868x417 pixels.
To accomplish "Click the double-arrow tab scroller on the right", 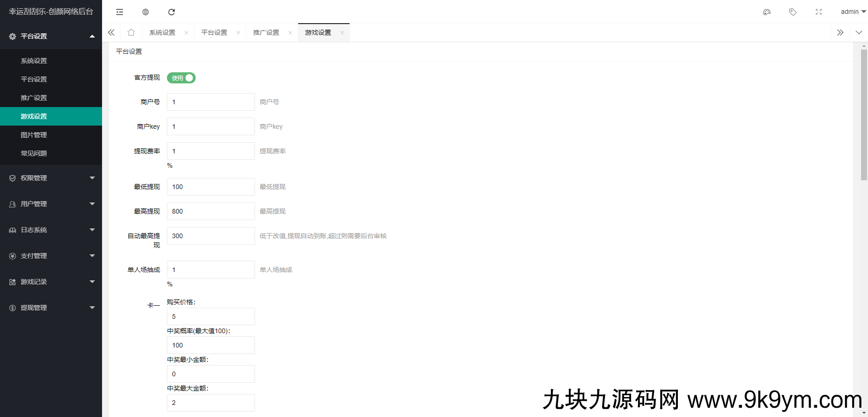I will [841, 32].
